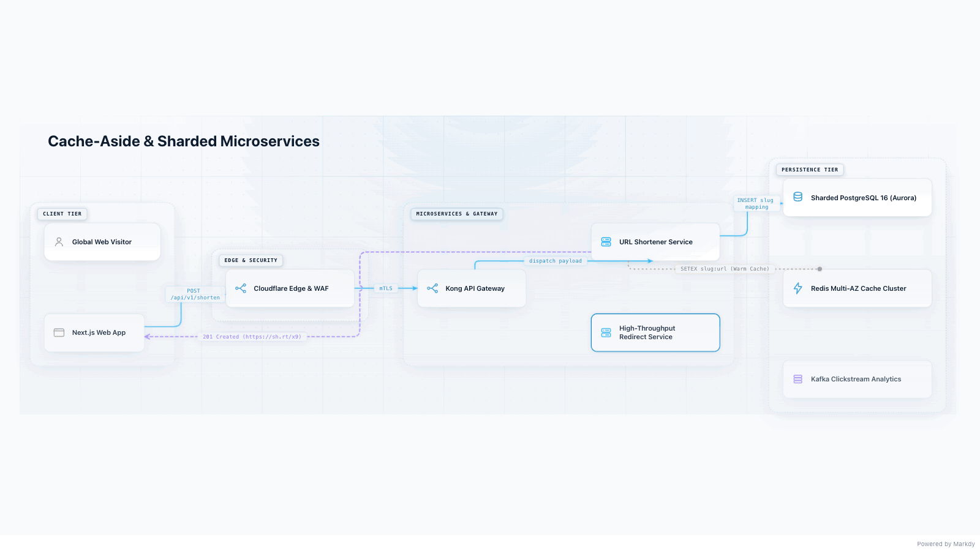Click the Cache-Aside & Sharded Microservices title

point(184,141)
